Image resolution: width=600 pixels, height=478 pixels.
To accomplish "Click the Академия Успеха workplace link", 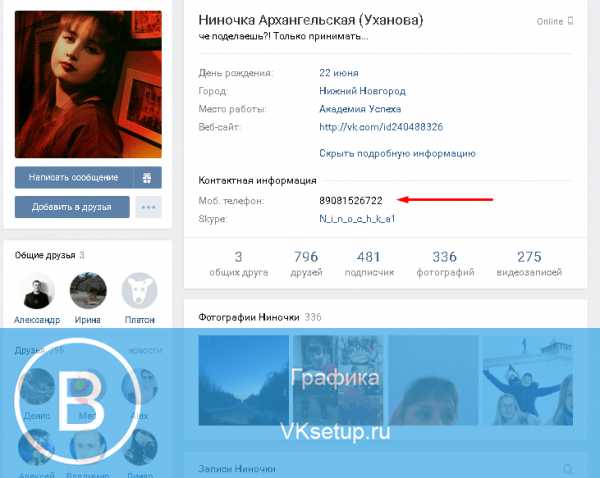I will (x=360, y=109).
